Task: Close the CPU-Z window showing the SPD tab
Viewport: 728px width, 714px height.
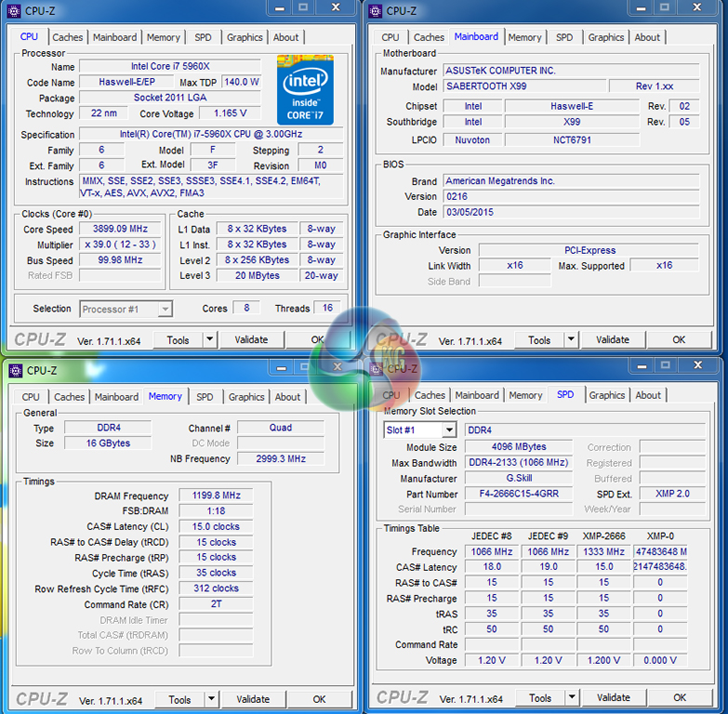Action: click(697, 365)
